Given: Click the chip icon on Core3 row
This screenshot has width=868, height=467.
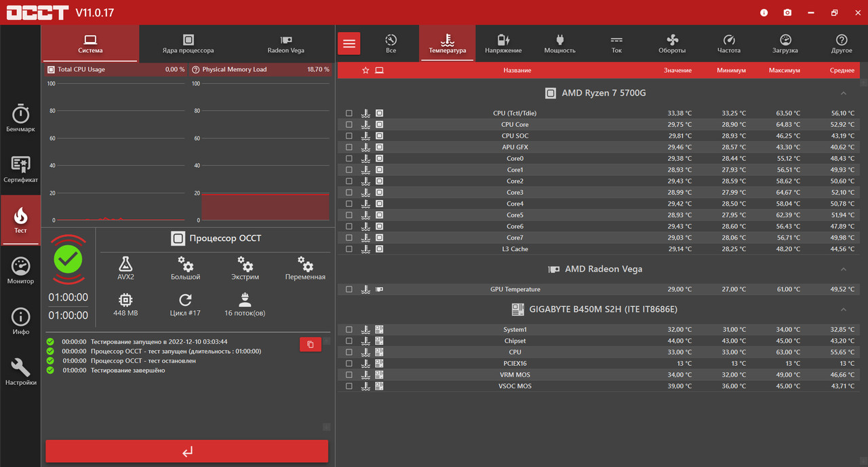Looking at the screenshot, I should tap(379, 192).
